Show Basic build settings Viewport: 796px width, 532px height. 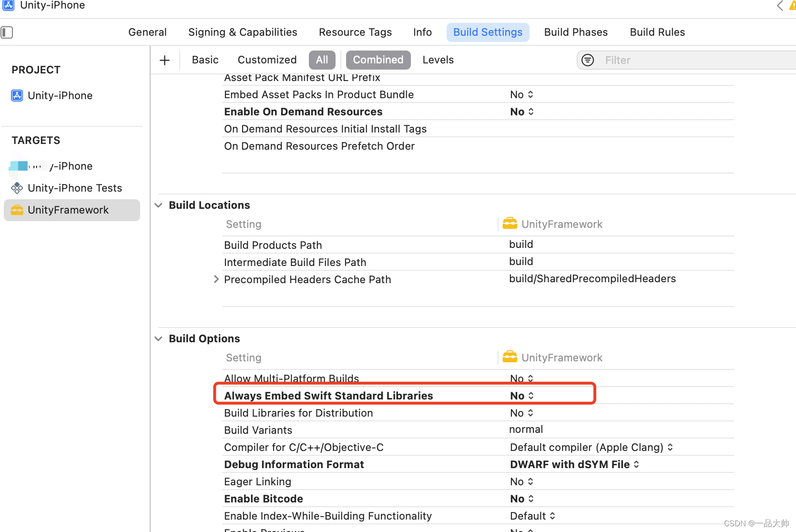tap(205, 60)
